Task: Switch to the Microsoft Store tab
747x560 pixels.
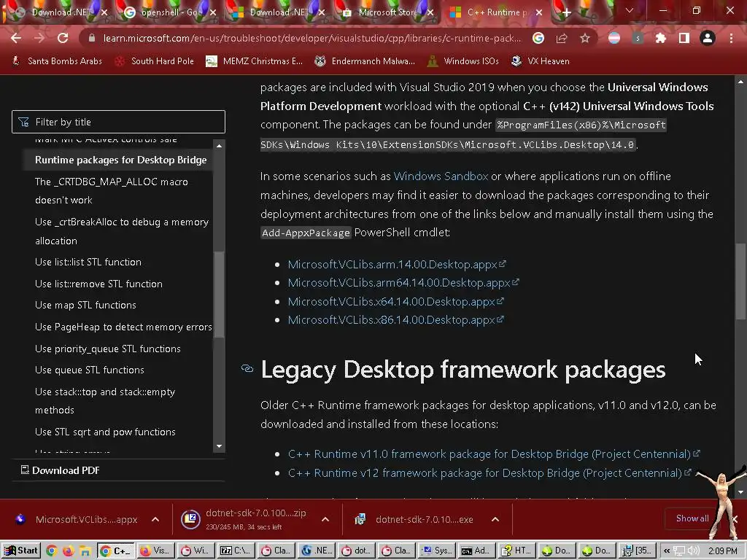Action: click(387, 12)
